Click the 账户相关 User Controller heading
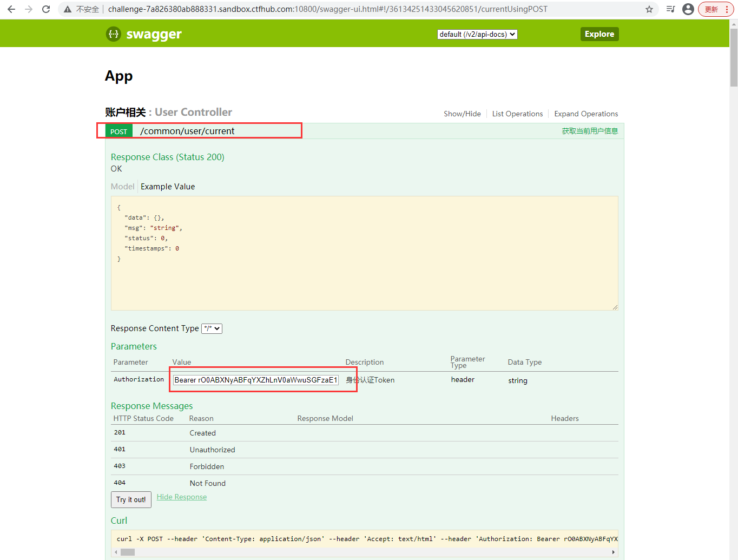The height and width of the screenshot is (560, 738). pos(168,112)
